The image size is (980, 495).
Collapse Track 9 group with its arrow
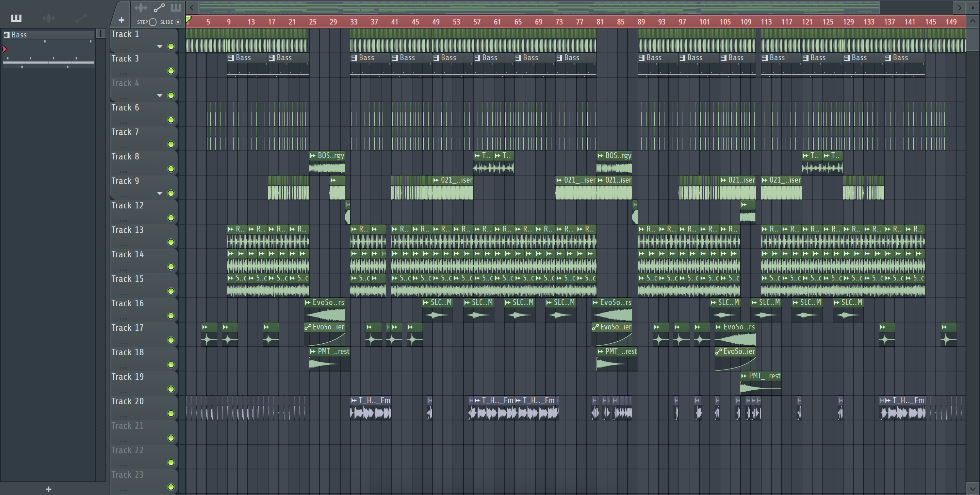coord(160,193)
